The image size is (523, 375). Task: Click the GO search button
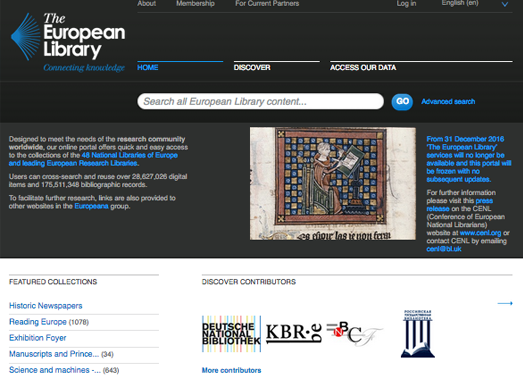tap(402, 101)
